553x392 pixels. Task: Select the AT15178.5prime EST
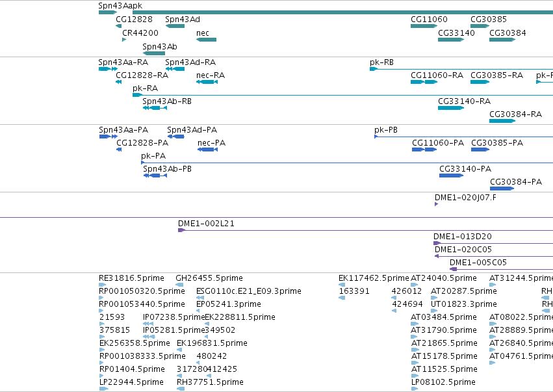click(415, 363)
